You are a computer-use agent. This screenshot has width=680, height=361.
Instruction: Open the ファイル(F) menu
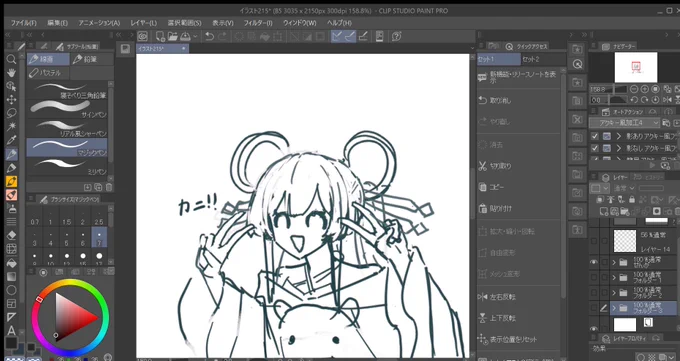pyautogui.click(x=23, y=23)
